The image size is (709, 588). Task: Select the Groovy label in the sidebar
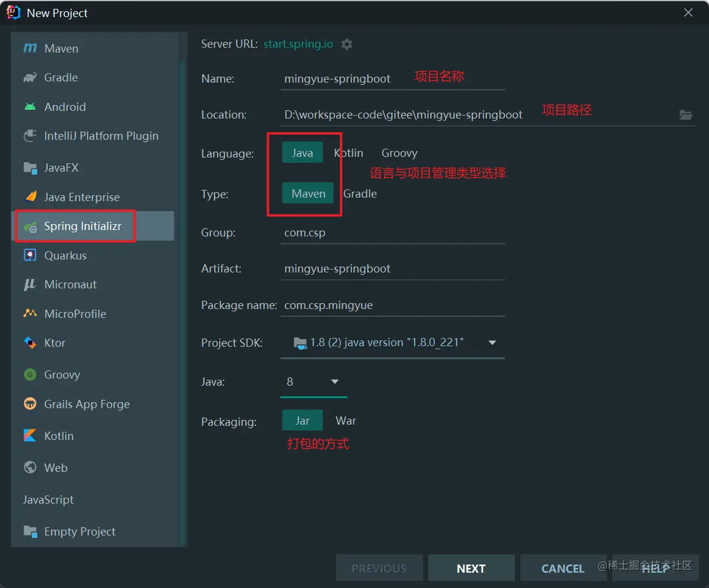pos(62,375)
